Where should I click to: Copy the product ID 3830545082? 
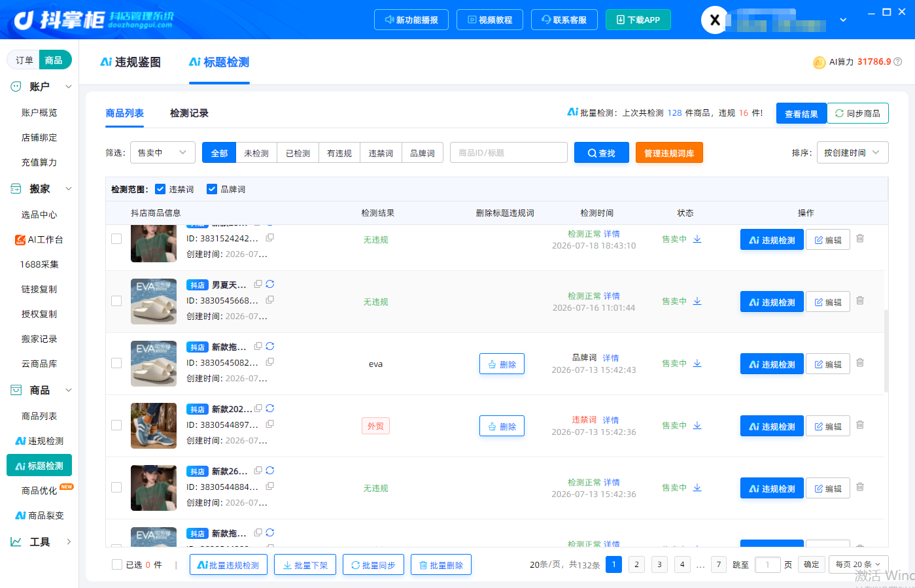270,362
